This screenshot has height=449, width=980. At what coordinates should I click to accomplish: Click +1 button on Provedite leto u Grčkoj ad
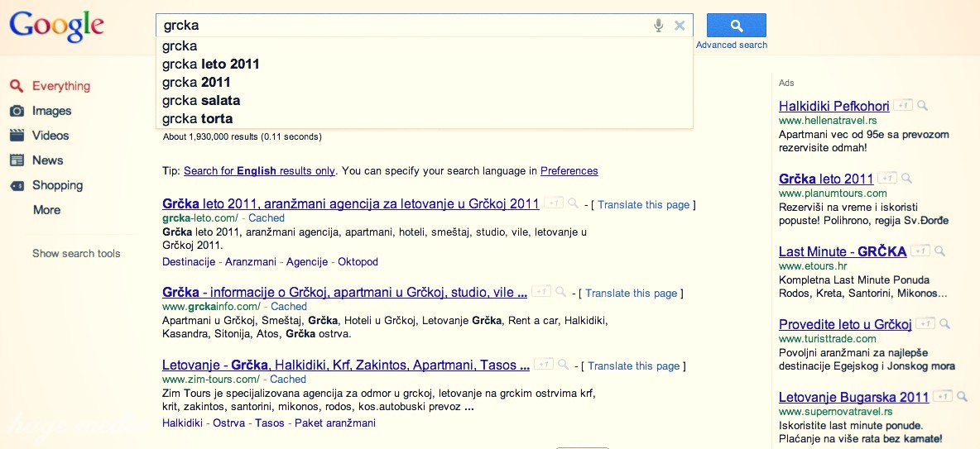pos(925,323)
